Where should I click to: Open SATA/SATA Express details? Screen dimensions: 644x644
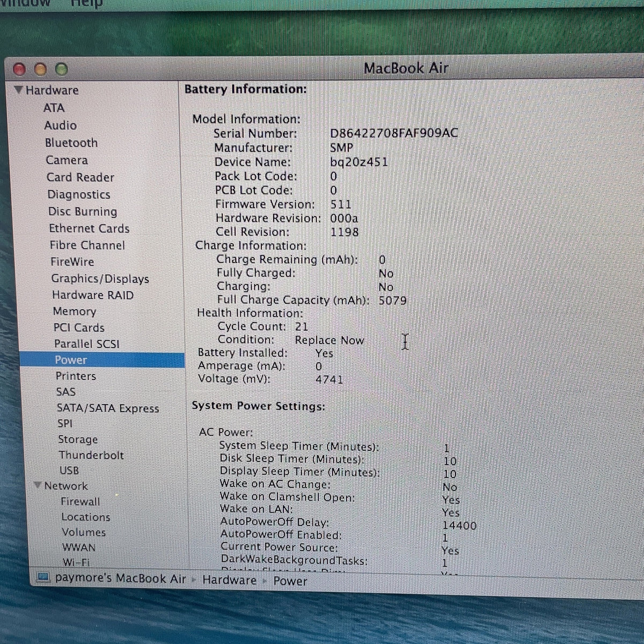click(x=108, y=408)
